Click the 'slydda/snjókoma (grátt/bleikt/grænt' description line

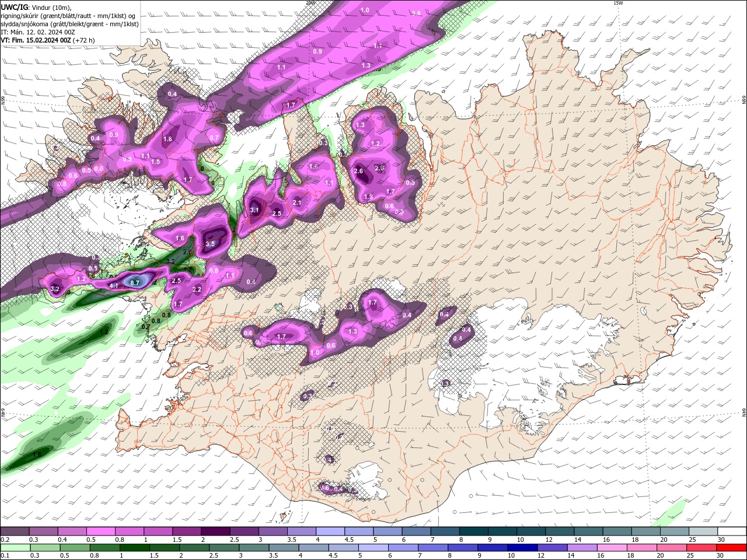[69, 24]
